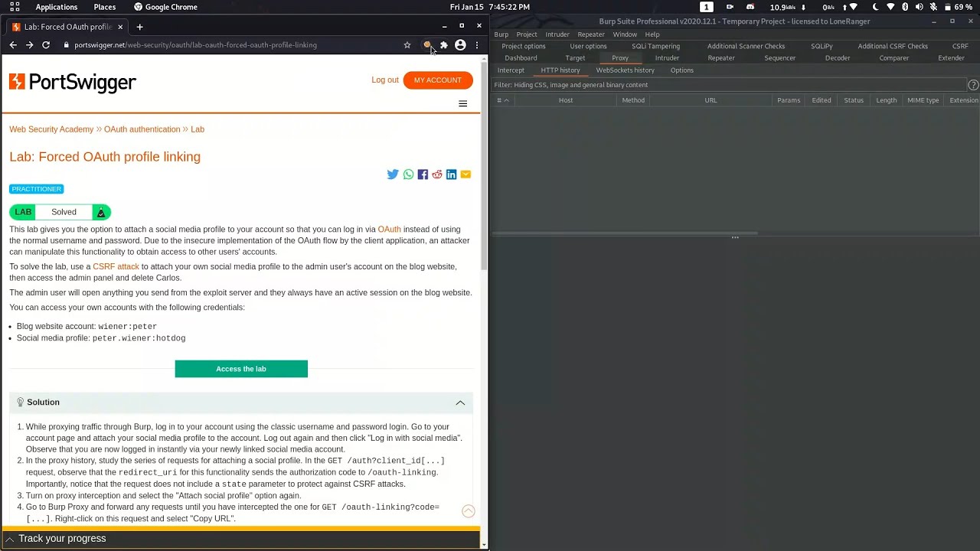The width and height of the screenshot is (980, 551).
Task: Open the Extender tab in Burp
Action: pyautogui.click(x=952, y=58)
